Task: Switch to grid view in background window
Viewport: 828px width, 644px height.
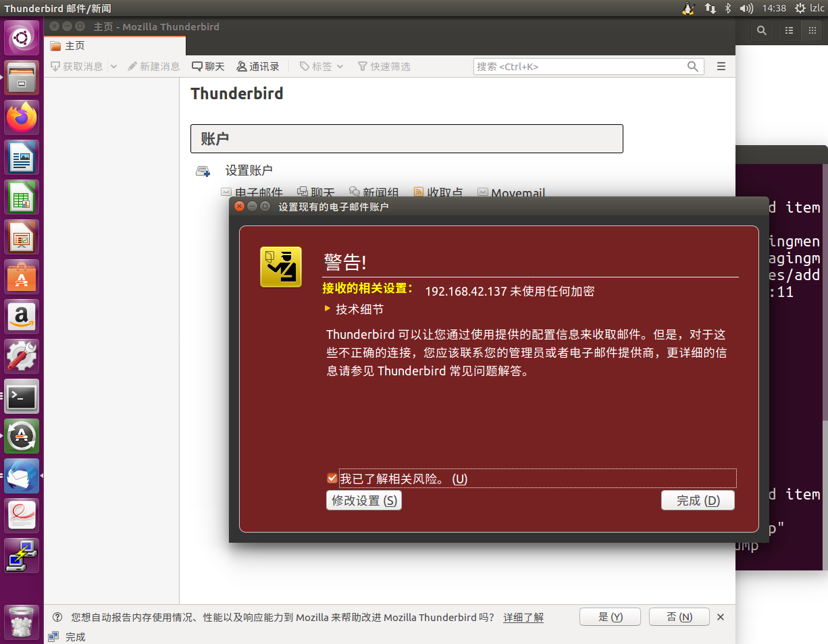Action: click(x=811, y=30)
